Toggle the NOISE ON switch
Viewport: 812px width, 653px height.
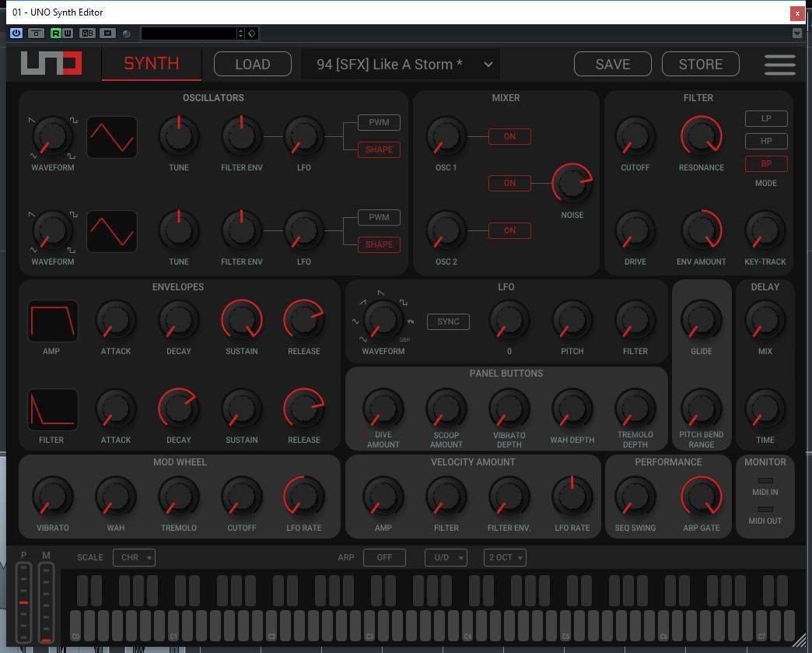pos(509,183)
